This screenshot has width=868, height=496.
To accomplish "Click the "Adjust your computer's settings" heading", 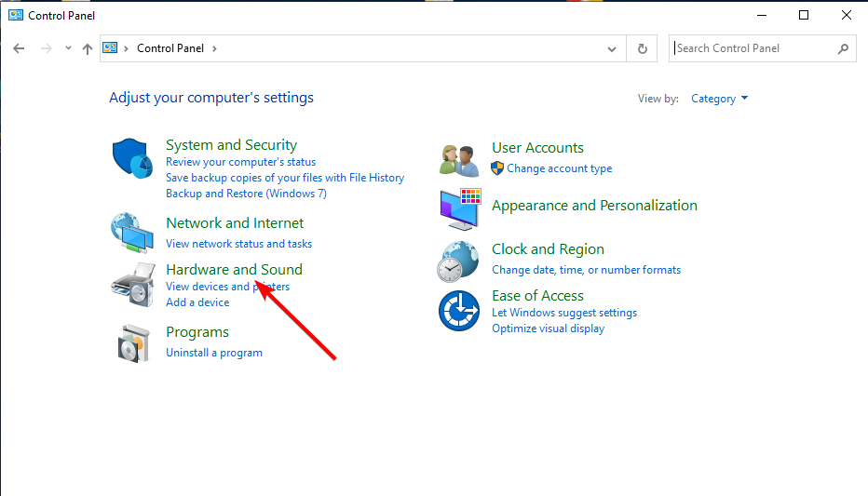I will point(210,98).
